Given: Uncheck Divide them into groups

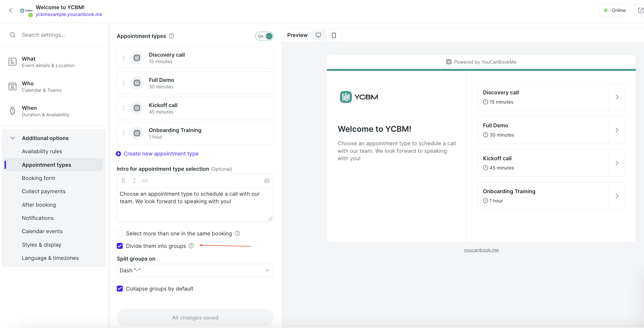Looking at the screenshot, I should 120,246.
